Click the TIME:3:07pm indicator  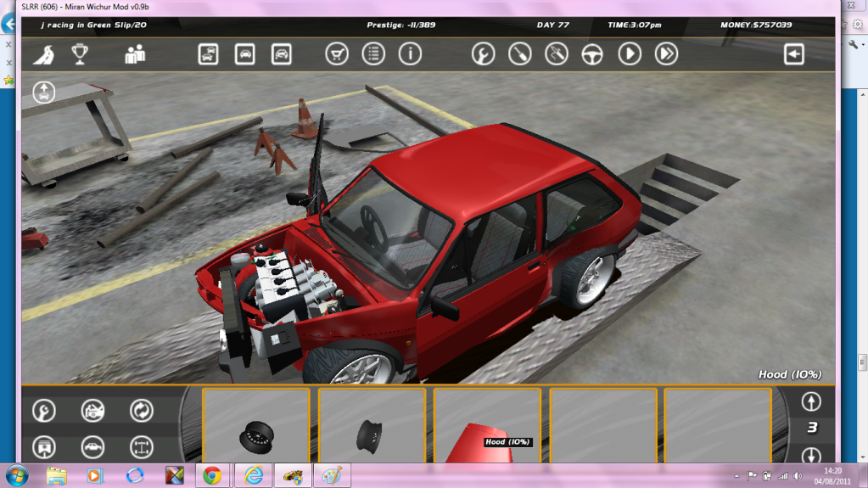pos(635,25)
